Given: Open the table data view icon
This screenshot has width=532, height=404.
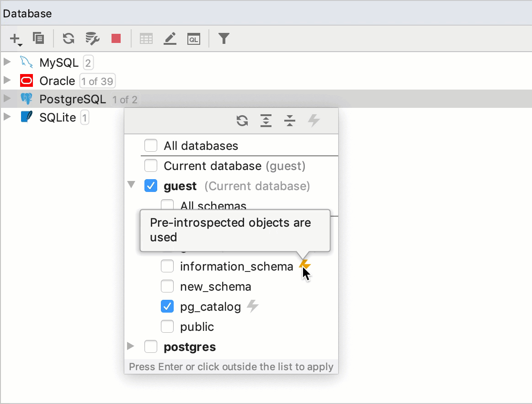Looking at the screenshot, I should tap(146, 38).
